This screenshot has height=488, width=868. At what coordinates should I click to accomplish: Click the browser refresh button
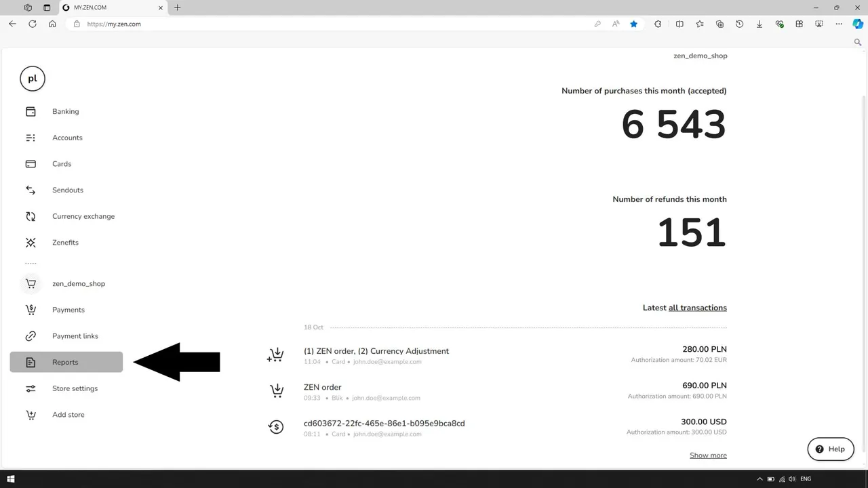point(32,24)
